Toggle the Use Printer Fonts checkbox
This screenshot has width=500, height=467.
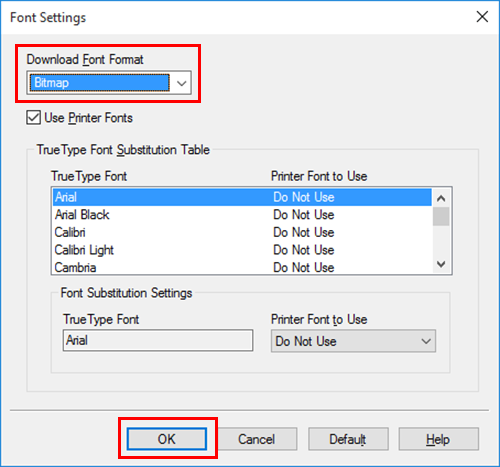33,118
